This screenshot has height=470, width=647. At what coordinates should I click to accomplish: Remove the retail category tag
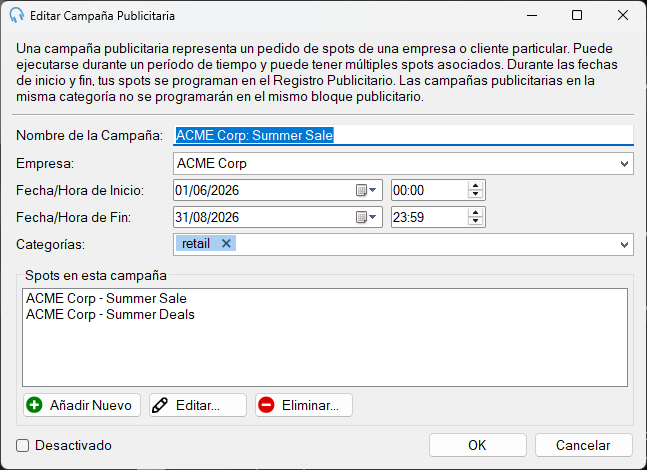pos(226,243)
